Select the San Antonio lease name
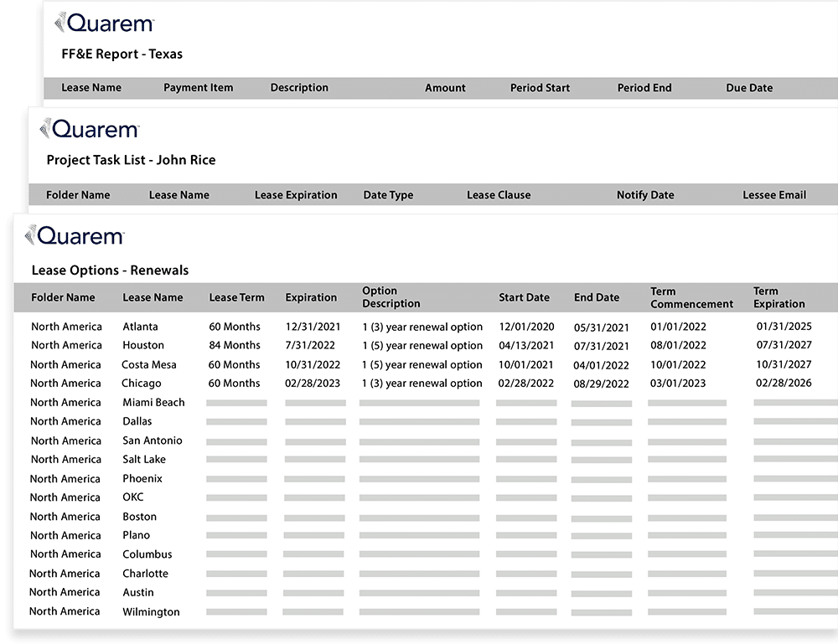 153,440
